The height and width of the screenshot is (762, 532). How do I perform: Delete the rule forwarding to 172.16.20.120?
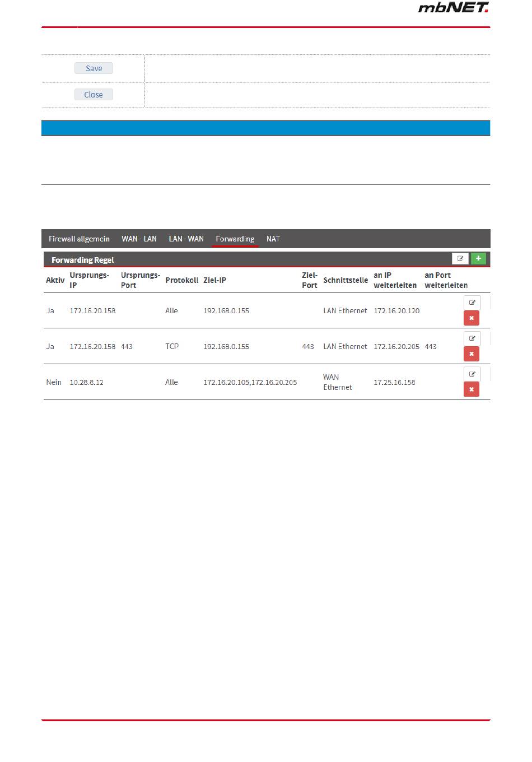(x=472, y=318)
